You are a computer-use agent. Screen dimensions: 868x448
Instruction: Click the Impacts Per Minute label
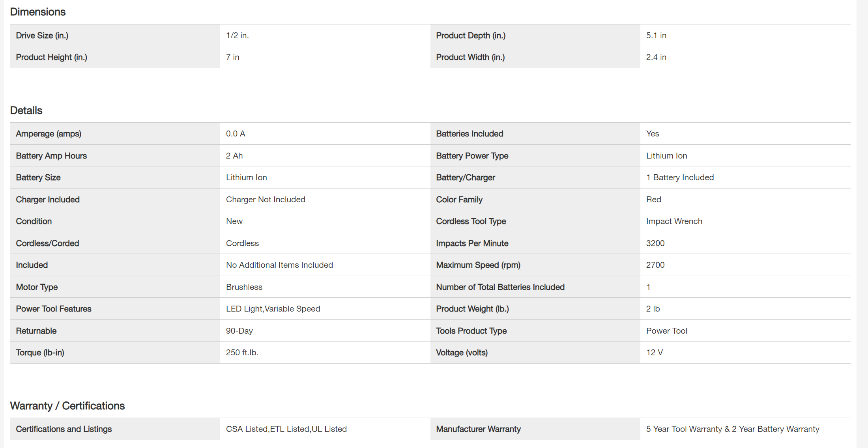472,243
